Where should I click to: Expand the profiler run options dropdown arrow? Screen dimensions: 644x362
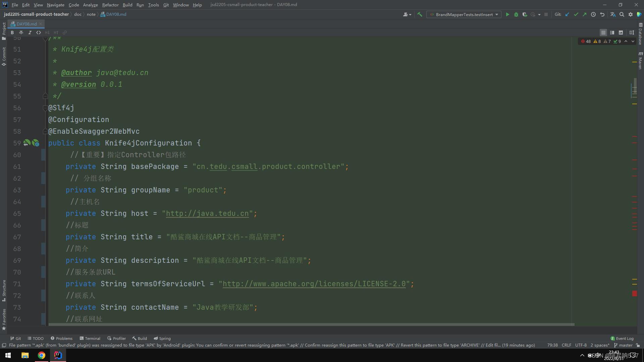pyautogui.click(x=539, y=14)
